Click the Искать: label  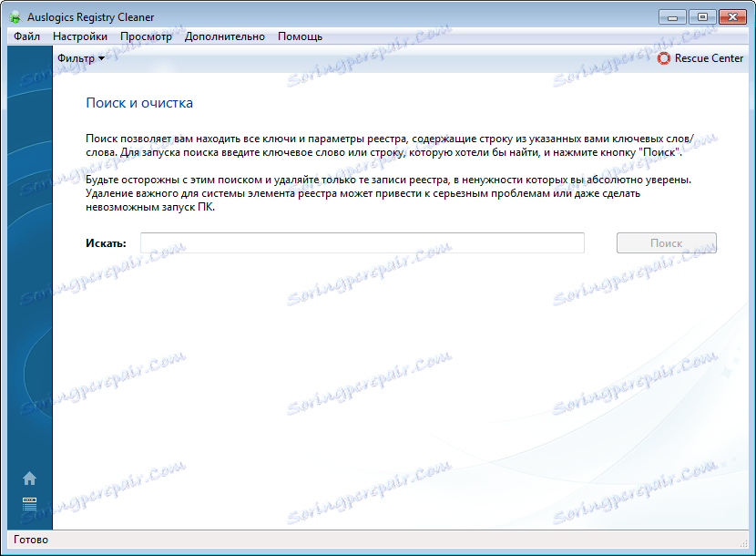click(x=106, y=243)
